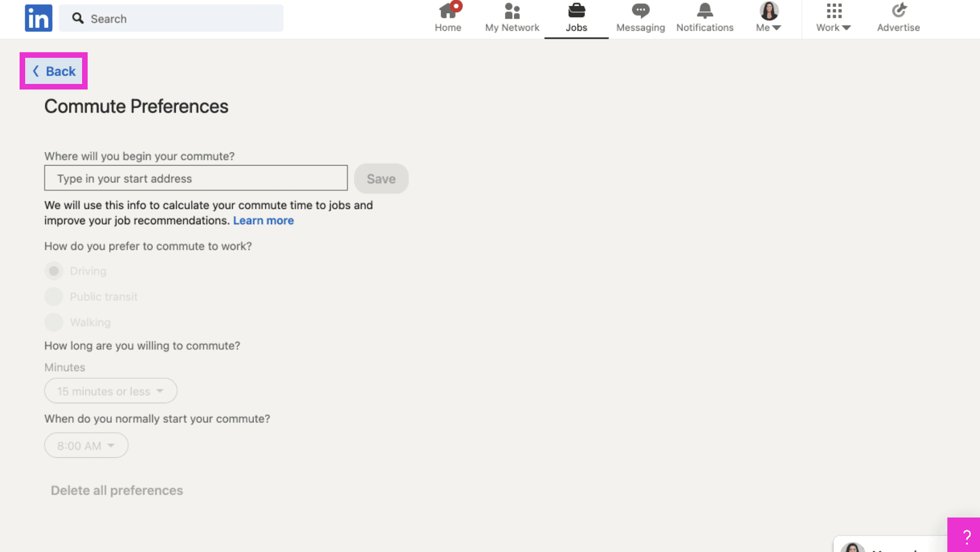Image resolution: width=980 pixels, height=552 pixels.
Task: Click the LinkedIn logo icon
Action: click(39, 18)
